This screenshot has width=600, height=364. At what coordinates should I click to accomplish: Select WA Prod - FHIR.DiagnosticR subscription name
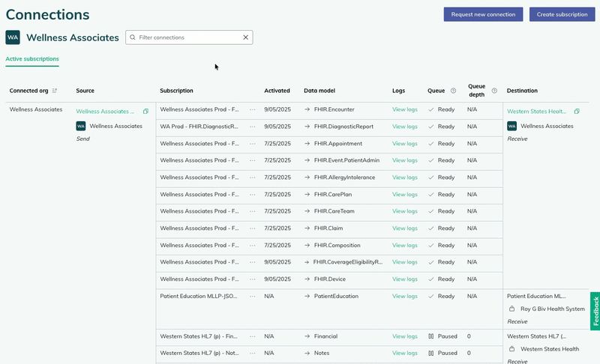[199, 127]
